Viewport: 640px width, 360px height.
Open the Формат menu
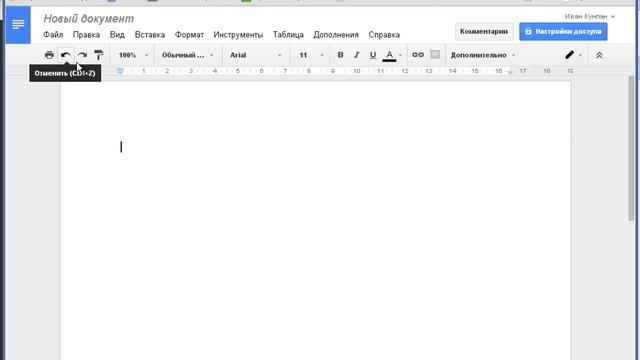(189, 35)
